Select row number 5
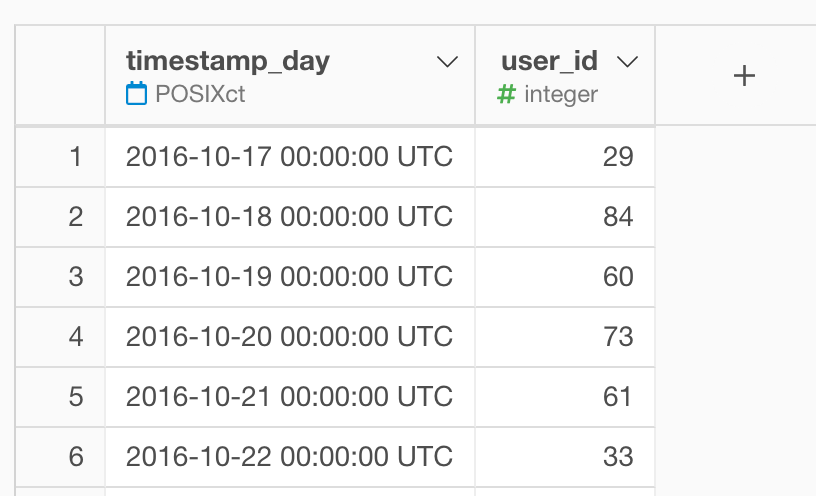The image size is (816, 496). click(75, 397)
